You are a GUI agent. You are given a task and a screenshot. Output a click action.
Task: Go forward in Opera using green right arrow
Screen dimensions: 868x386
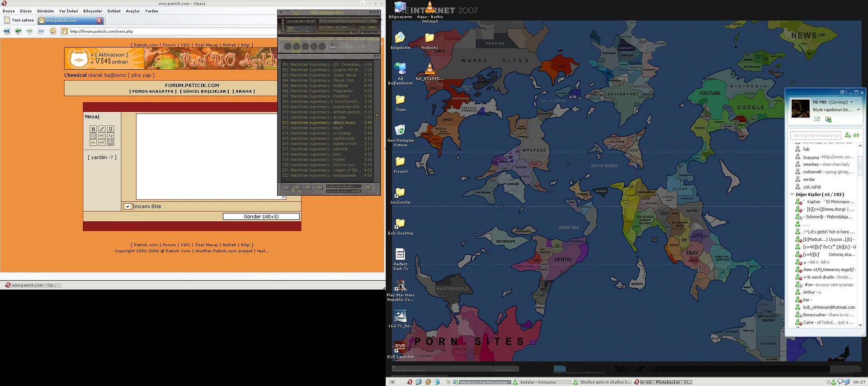tap(29, 31)
